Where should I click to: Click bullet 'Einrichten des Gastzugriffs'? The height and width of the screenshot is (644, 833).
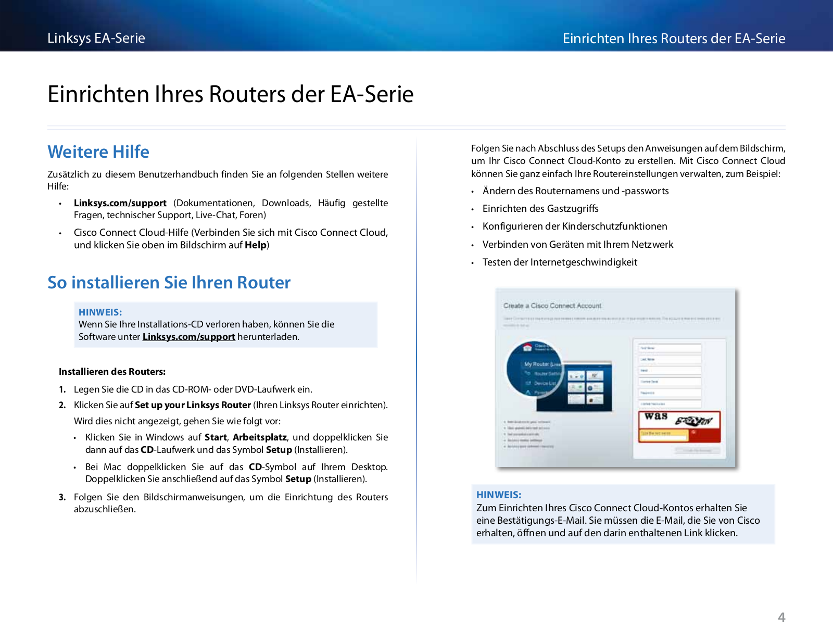click(540, 209)
